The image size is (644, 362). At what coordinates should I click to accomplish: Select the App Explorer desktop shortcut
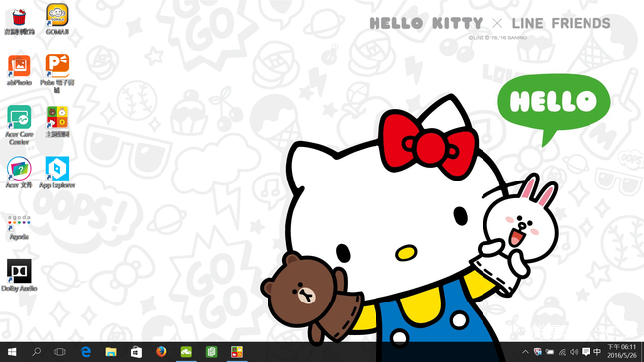point(57,173)
